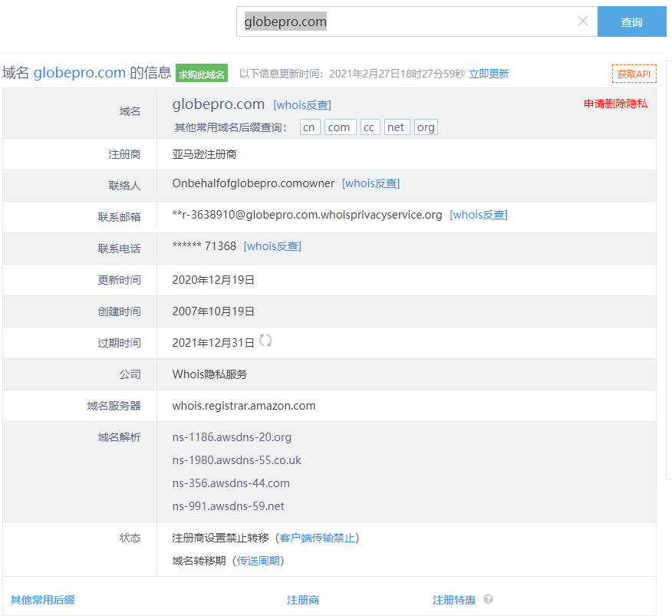
Task: Click whois反查 link next to the contact email
Action: tap(479, 215)
